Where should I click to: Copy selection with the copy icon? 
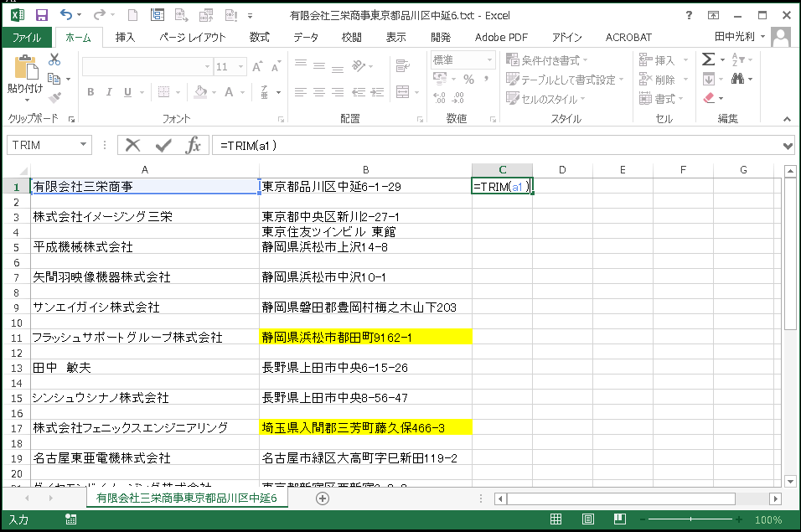(x=54, y=79)
